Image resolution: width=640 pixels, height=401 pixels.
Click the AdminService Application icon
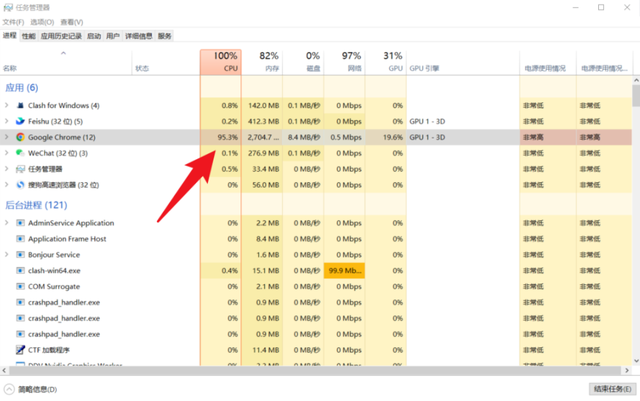(x=20, y=223)
